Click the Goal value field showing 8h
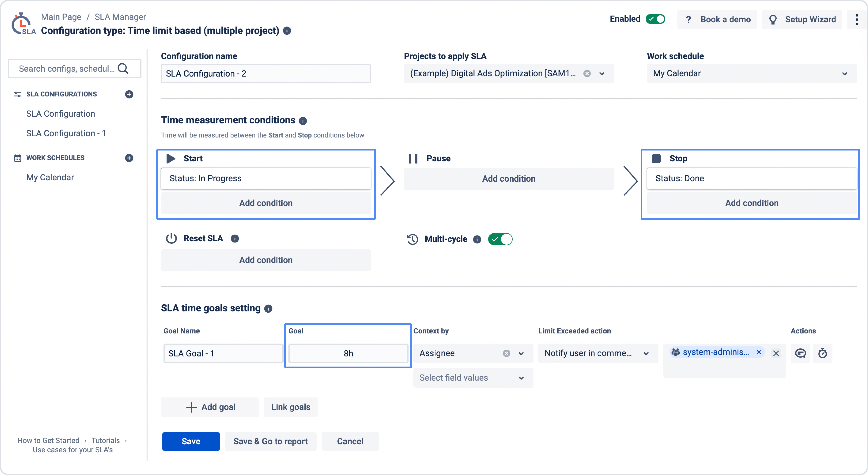This screenshot has width=868, height=475. pyautogui.click(x=348, y=353)
